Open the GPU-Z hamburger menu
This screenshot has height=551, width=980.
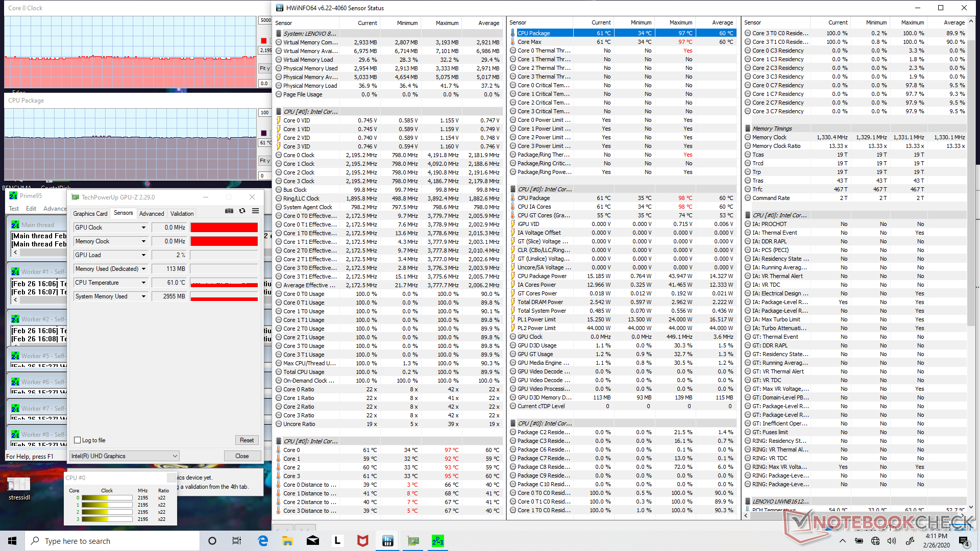(x=255, y=211)
